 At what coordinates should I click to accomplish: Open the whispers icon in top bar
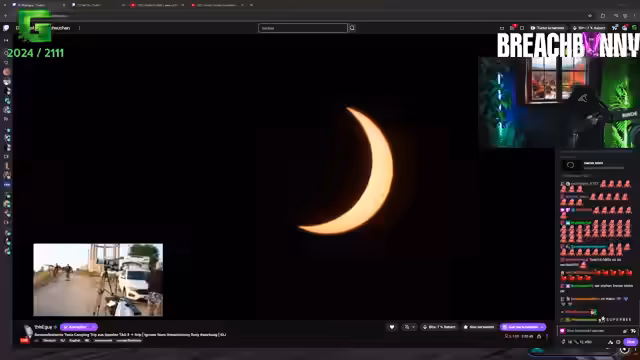coord(522,28)
